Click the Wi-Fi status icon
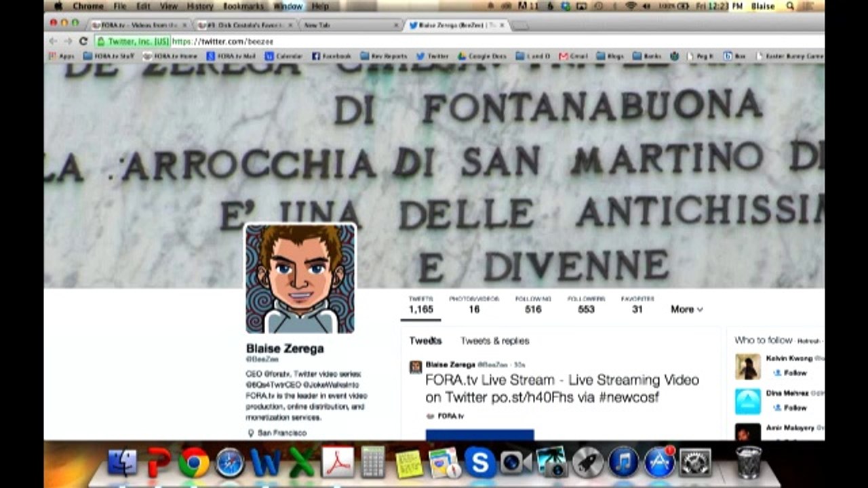868x488 pixels. click(x=631, y=6)
